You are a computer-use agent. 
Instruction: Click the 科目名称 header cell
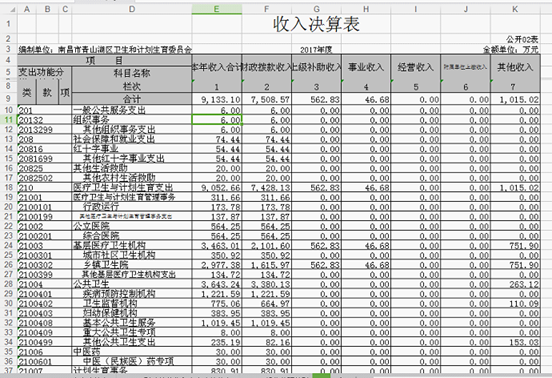tap(132, 73)
